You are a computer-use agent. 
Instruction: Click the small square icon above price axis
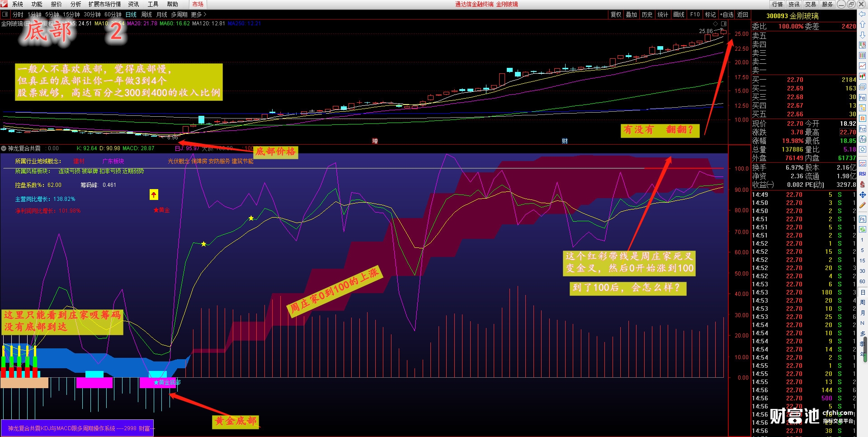click(x=724, y=24)
